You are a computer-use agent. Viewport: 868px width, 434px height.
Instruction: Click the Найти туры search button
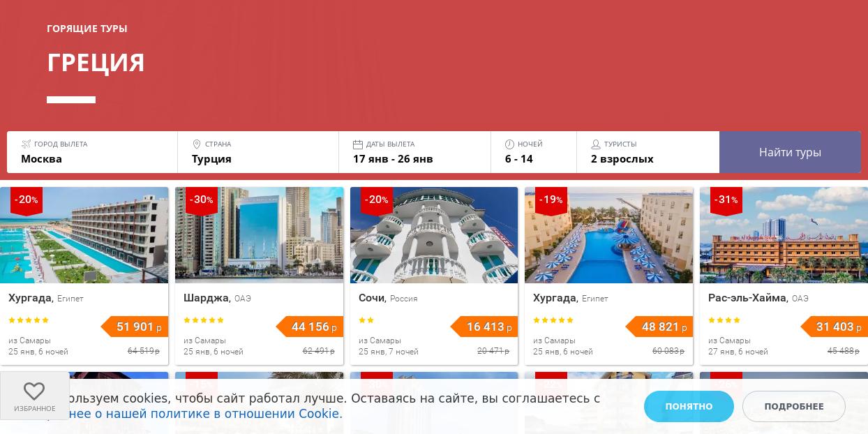(790, 152)
